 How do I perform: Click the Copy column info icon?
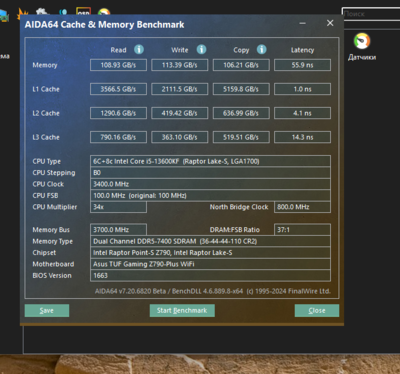coord(262,50)
